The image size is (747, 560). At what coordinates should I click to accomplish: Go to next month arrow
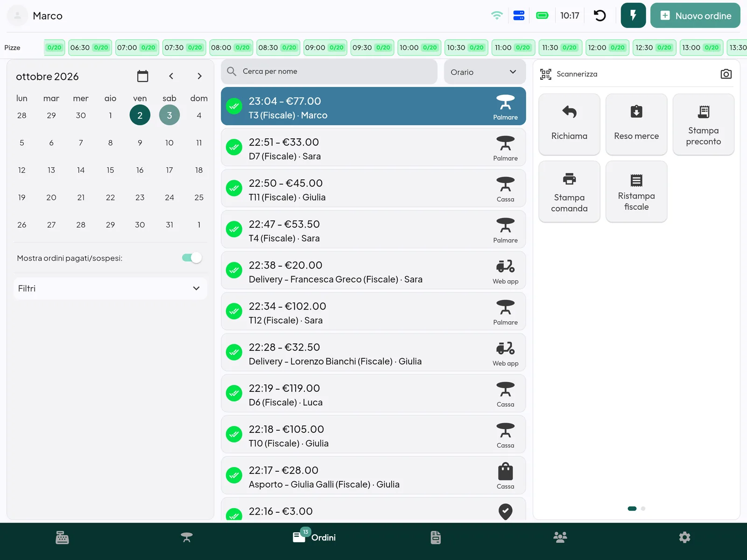click(x=199, y=76)
